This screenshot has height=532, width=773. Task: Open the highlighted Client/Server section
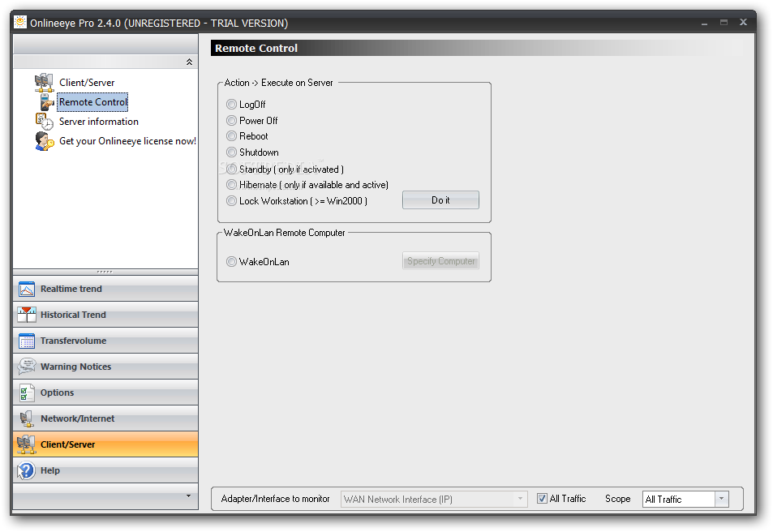coord(105,444)
